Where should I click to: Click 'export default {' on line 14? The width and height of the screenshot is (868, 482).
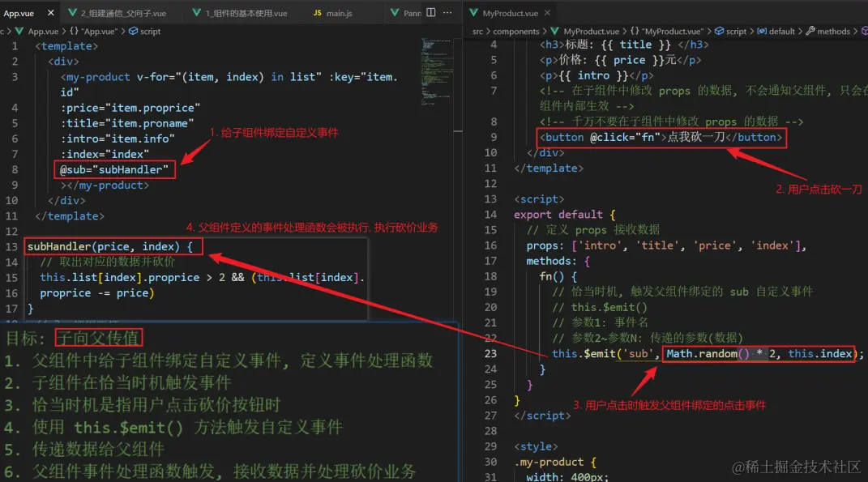[565, 215]
